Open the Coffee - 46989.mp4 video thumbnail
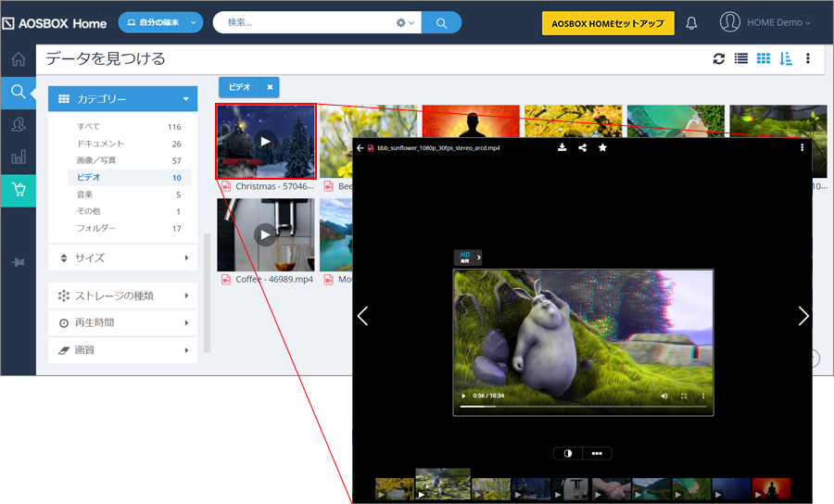Viewport: 834px width, 504px height. [x=265, y=234]
